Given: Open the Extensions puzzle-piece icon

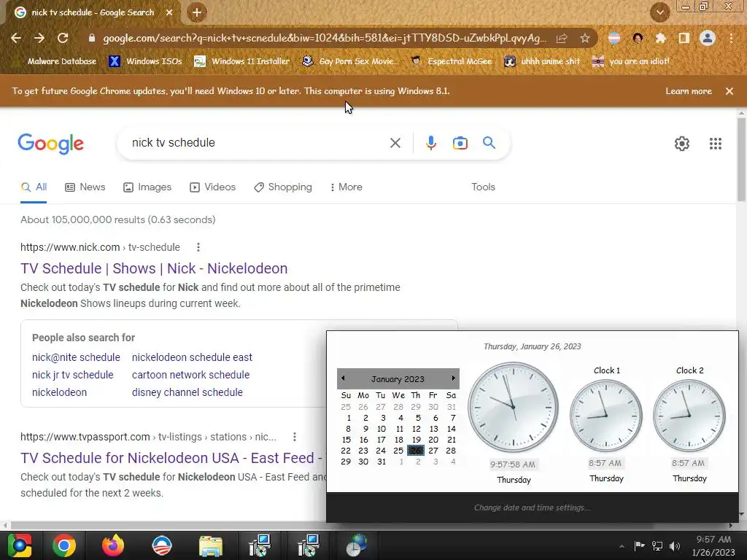Looking at the screenshot, I should pos(660,38).
